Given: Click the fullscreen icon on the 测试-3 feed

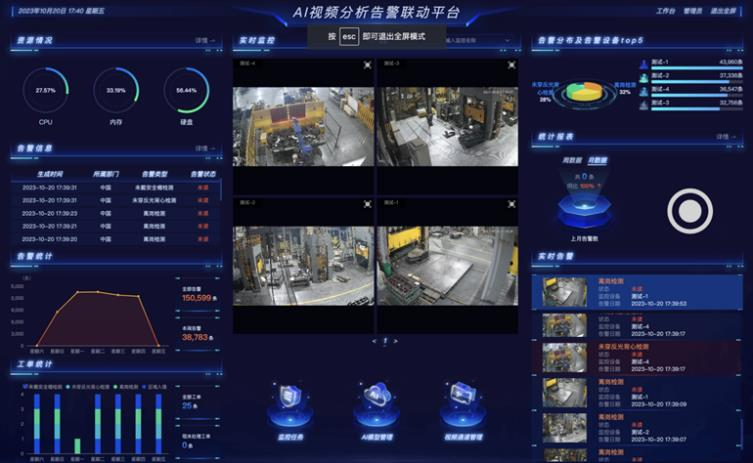Looking at the screenshot, I should (510, 64).
